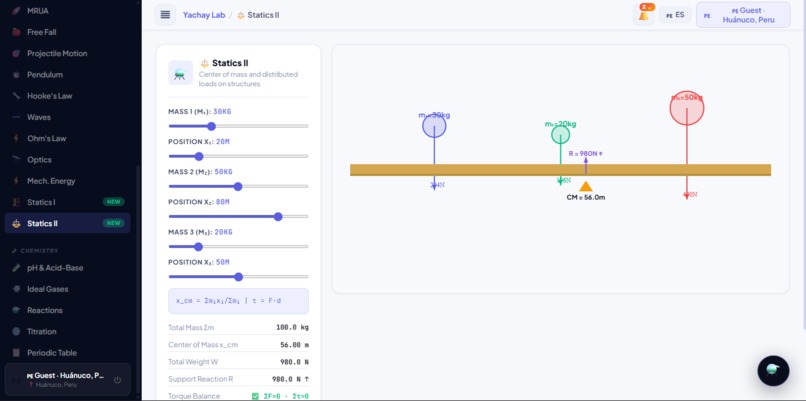Click the blue 30kg mass circle

(434, 126)
